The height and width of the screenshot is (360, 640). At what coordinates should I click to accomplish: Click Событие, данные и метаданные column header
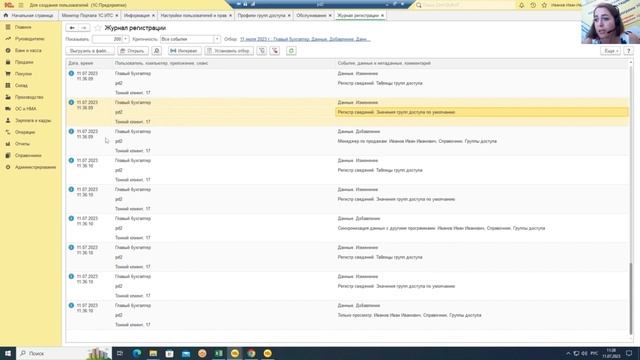pyautogui.click(x=482, y=63)
